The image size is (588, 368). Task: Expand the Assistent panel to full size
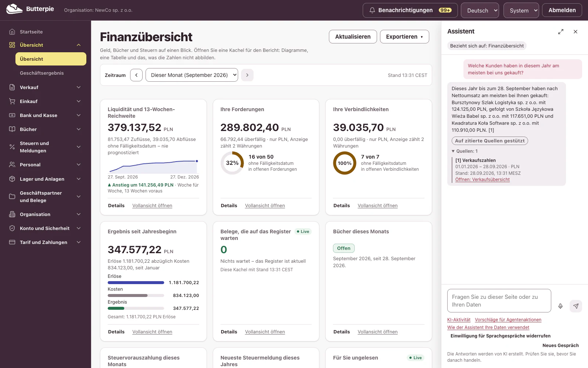coord(561,32)
